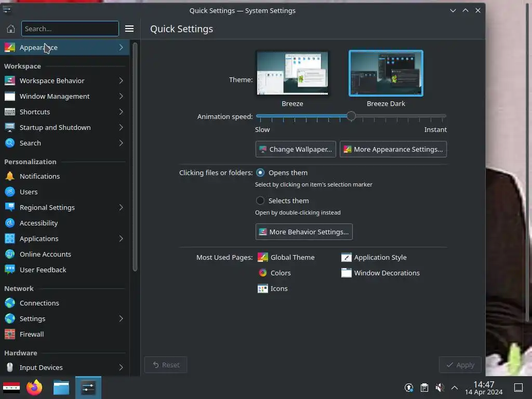This screenshot has width=532, height=399.
Task: Click the Window Decorations page icon
Action: [347, 273]
